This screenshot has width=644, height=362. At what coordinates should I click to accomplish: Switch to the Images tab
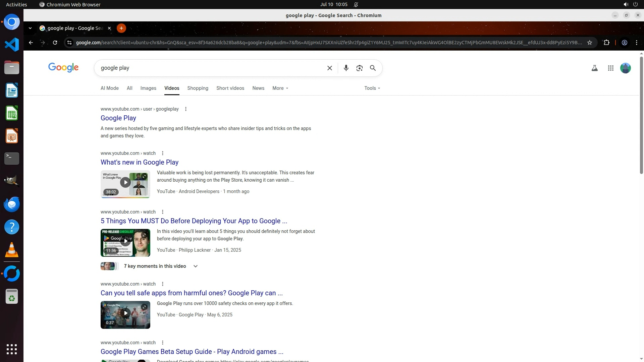pyautogui.click(x=148, y=88)
